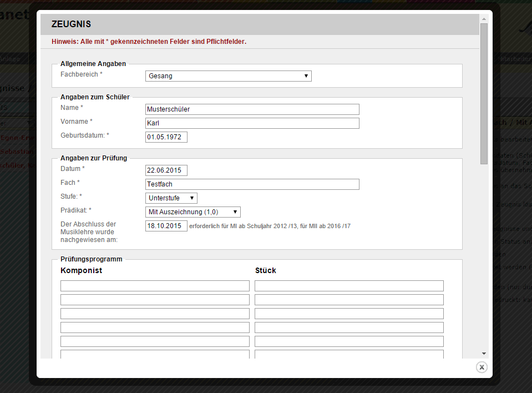Click the vertical scrollbar thumb of the dialog

tap(484, 94)
